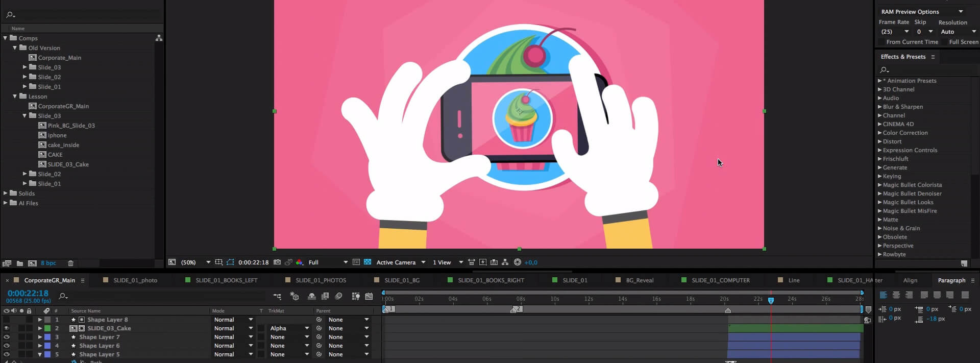Expand Shape Layer 7 properties
The height and width of the screenshot is (363, 980).
pos(40,337)
